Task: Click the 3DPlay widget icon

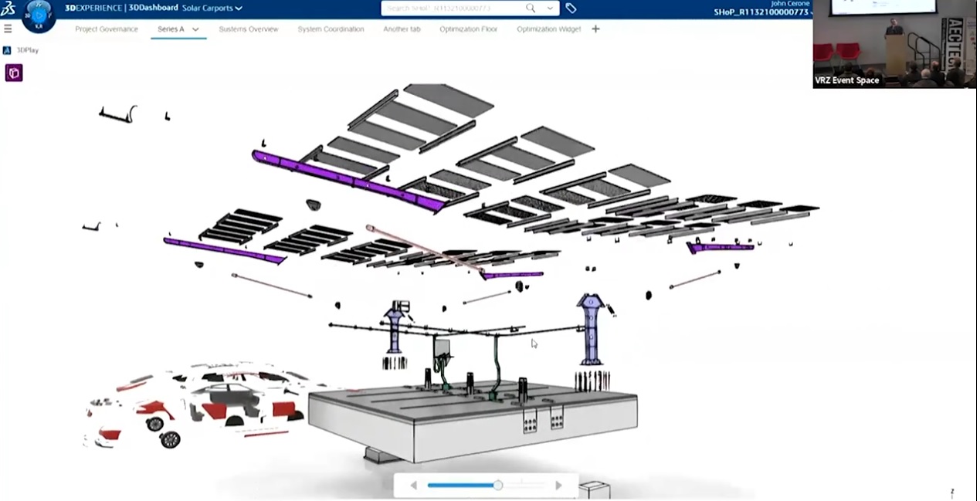Action: [7, 50]
